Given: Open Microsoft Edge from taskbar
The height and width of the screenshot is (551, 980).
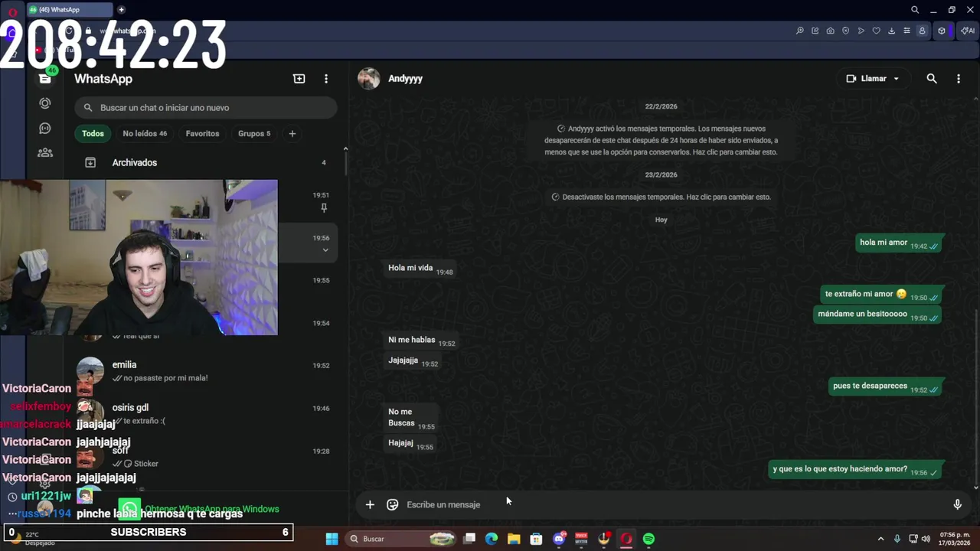Looking at the screenshot, I should tap(492, 539).
